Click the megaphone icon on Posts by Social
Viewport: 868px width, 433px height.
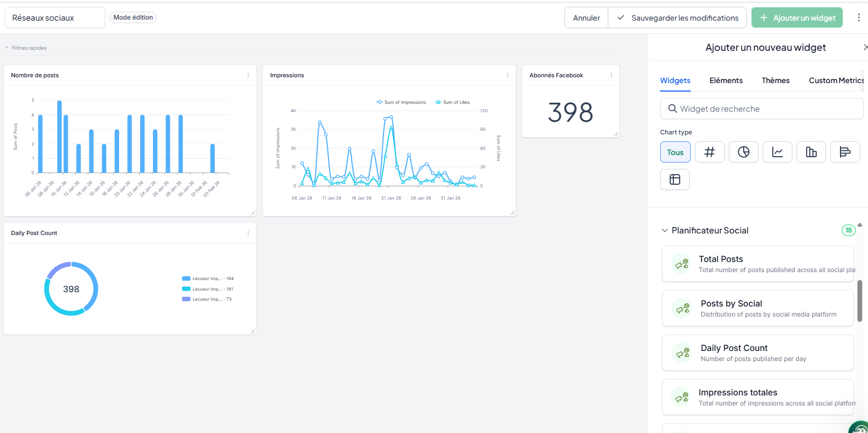tap(683, 308)
